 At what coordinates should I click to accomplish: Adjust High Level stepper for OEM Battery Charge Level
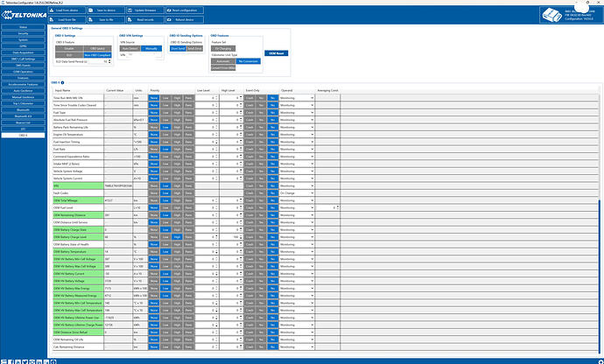(x=241, y=237)
